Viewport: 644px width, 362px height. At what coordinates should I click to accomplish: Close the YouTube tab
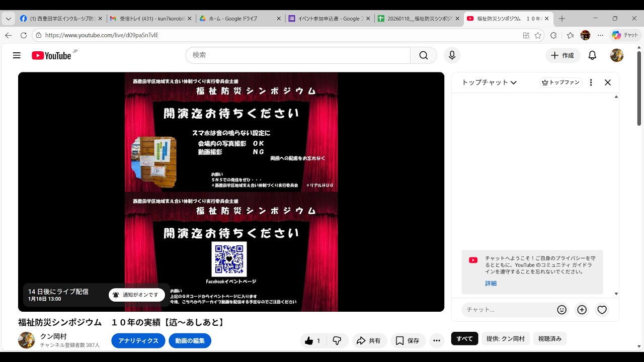(x=547, y=19)
